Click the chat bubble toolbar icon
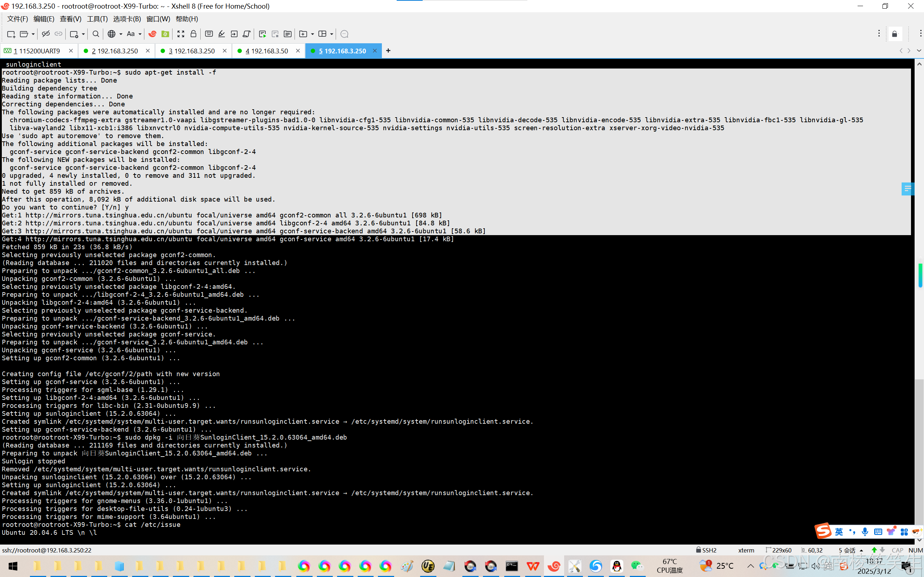The width and height of the screenshot is (924, 577). (344, 34)
